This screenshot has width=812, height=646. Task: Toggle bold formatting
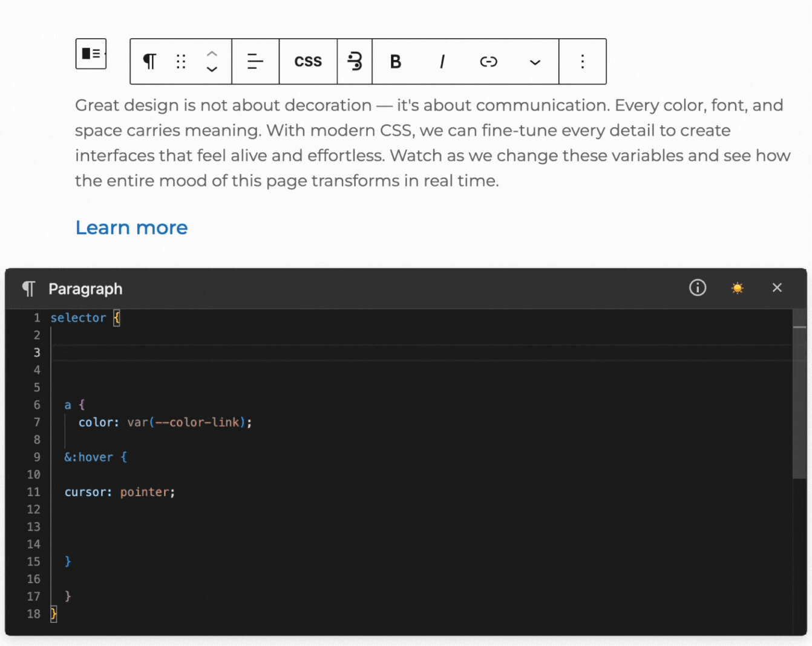pos(396,62)
